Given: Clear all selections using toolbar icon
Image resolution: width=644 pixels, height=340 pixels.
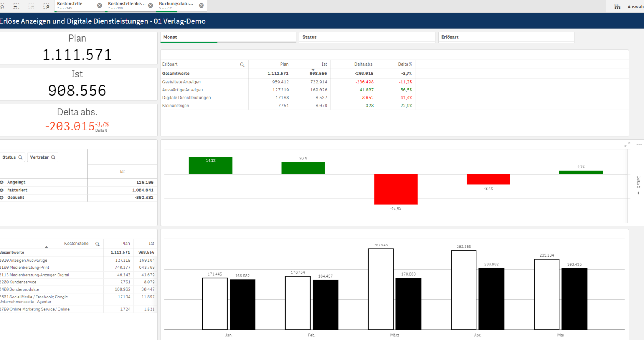Looking at the screenshot, I should pyautogui.click(x=47, y=6).
